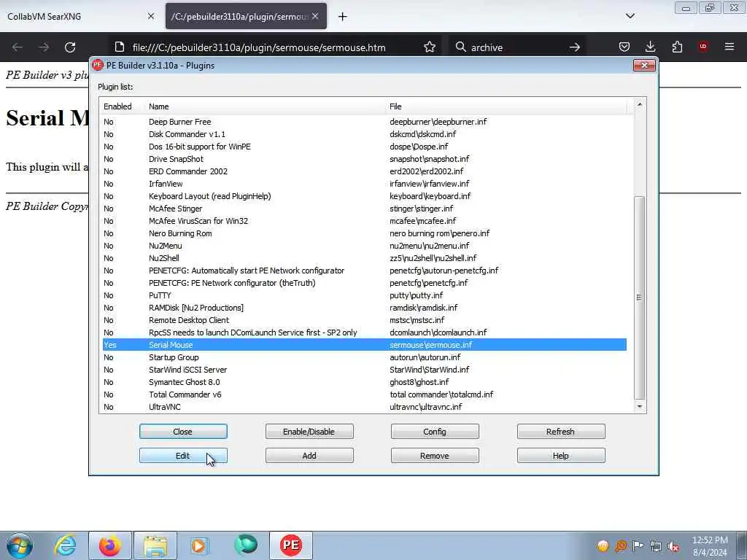Click the search box containing archive
The height and width of the screenshot is (560, 747).
coord(517,47)
